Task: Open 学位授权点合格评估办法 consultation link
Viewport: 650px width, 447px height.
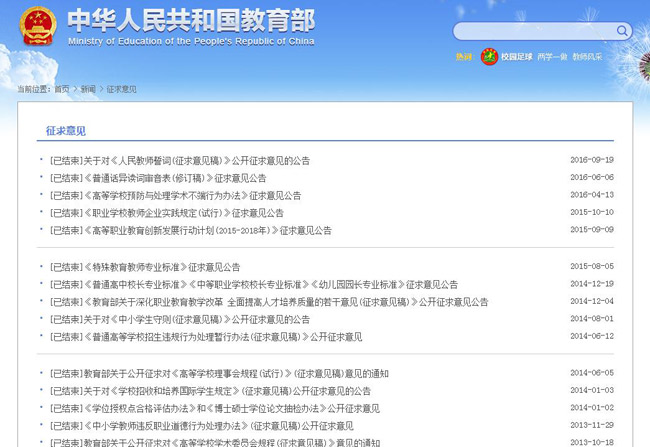Action: 215,409
